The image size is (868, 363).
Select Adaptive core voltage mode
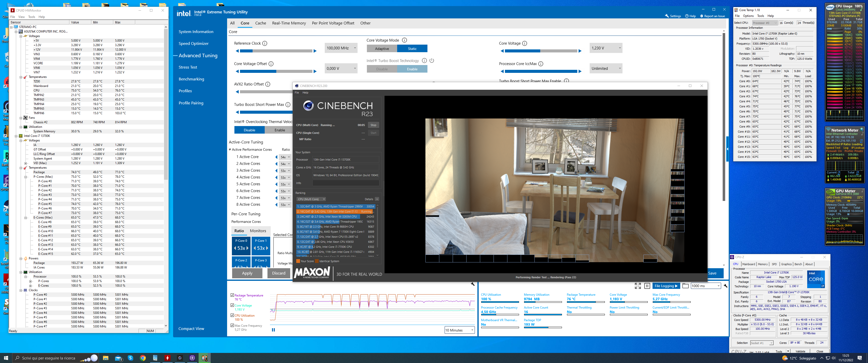[x=382, y=48]
